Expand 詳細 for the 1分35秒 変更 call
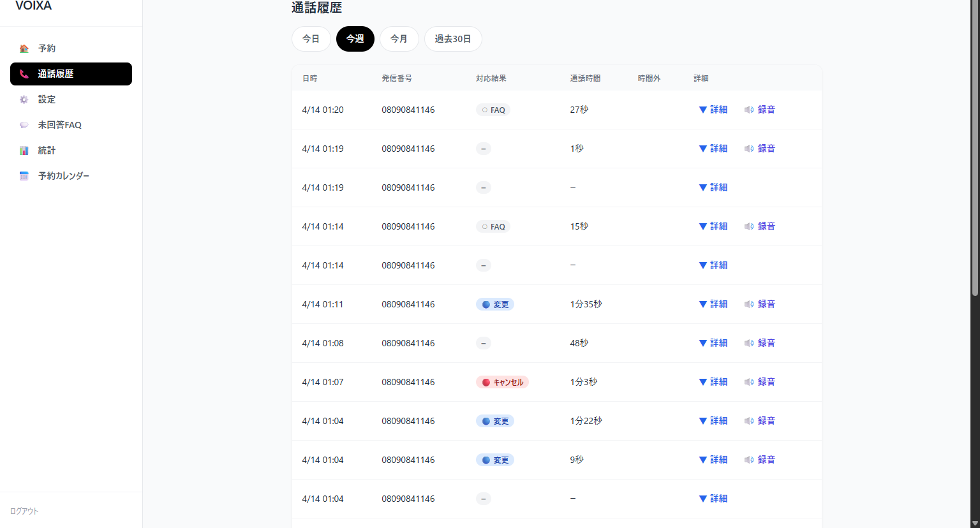 pos(713,304)
